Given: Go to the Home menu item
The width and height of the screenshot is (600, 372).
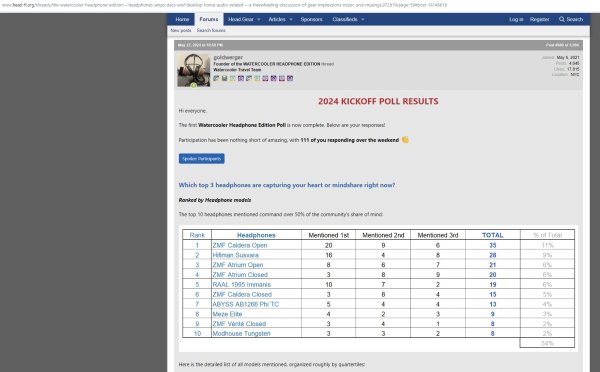Looking at the screenshot, I should pyautogui.click(x=182, y=19).
